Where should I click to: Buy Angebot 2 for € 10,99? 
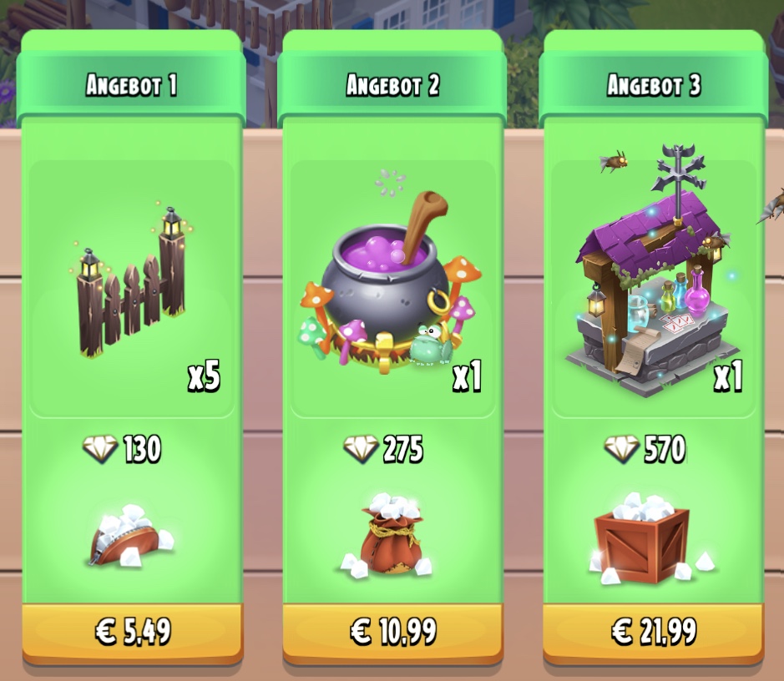[393, 632]
